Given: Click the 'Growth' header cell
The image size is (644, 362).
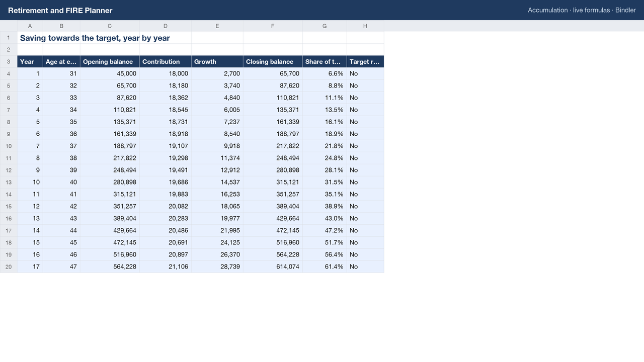Looking at the screenshot, I should coord(217,62).
